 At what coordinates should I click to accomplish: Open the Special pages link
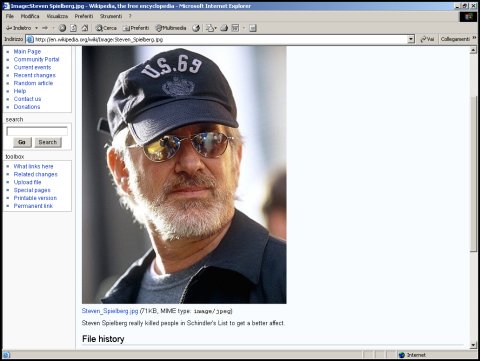pos(32,190)
